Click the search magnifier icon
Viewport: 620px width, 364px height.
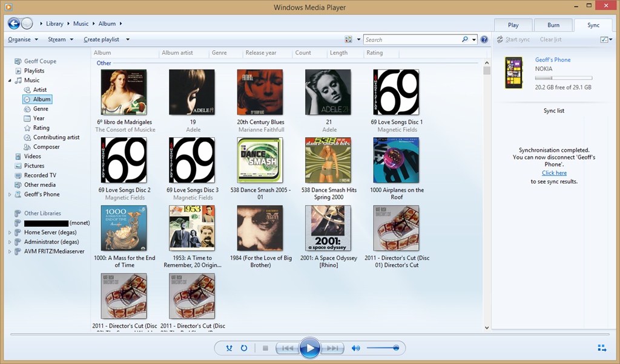tap(465, 40)
